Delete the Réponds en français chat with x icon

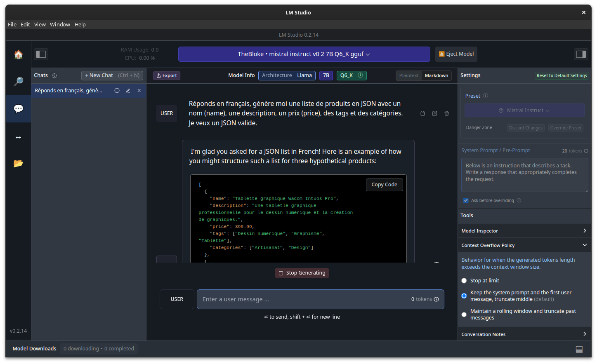coord(139,91)
